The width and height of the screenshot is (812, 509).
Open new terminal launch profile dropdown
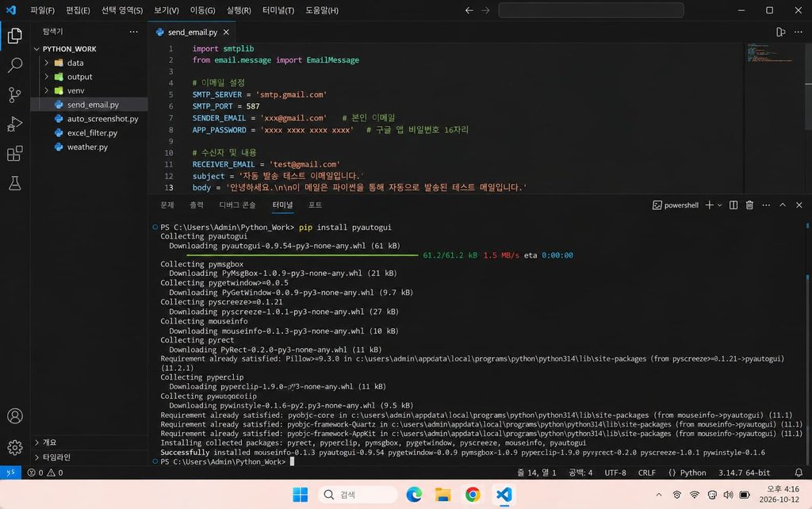coord(720,205)
